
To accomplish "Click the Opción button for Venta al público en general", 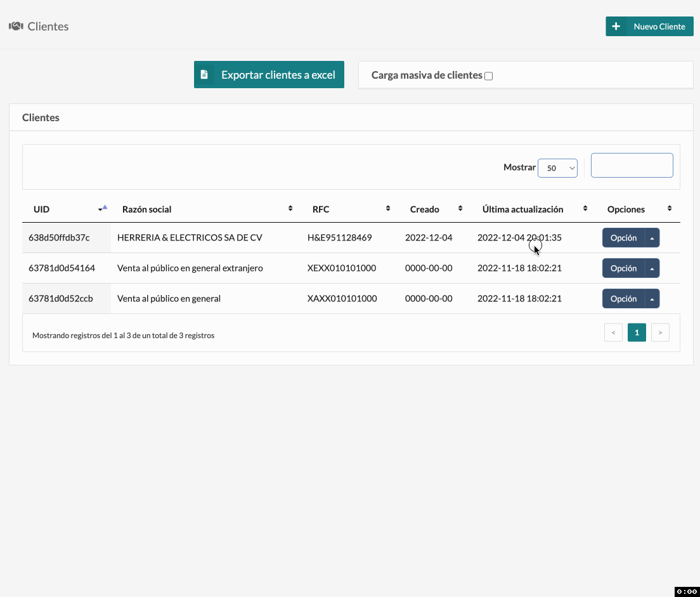I will click(x=623, y=298).
